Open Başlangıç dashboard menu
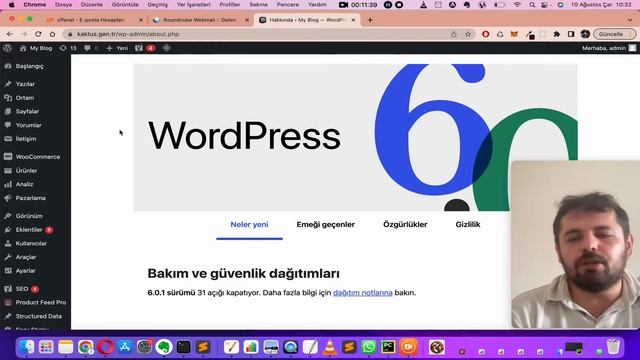 [29, 66]
